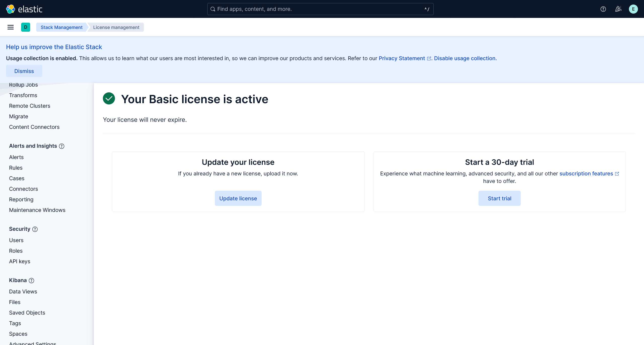The width and height of the screenshot is (644, 345).
Task: Open Saved Objects in the sidebar
Action: click(x=27, y=313)
